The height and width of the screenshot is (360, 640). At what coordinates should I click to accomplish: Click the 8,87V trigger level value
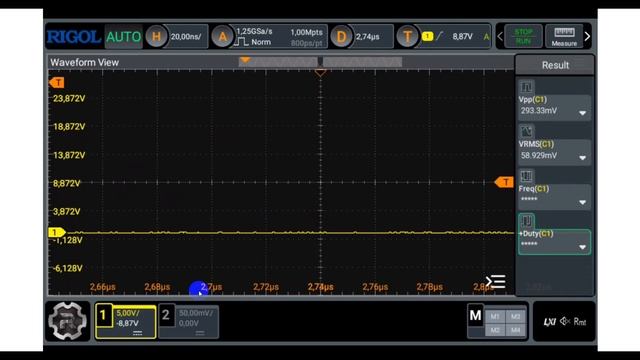click(462, 37)
